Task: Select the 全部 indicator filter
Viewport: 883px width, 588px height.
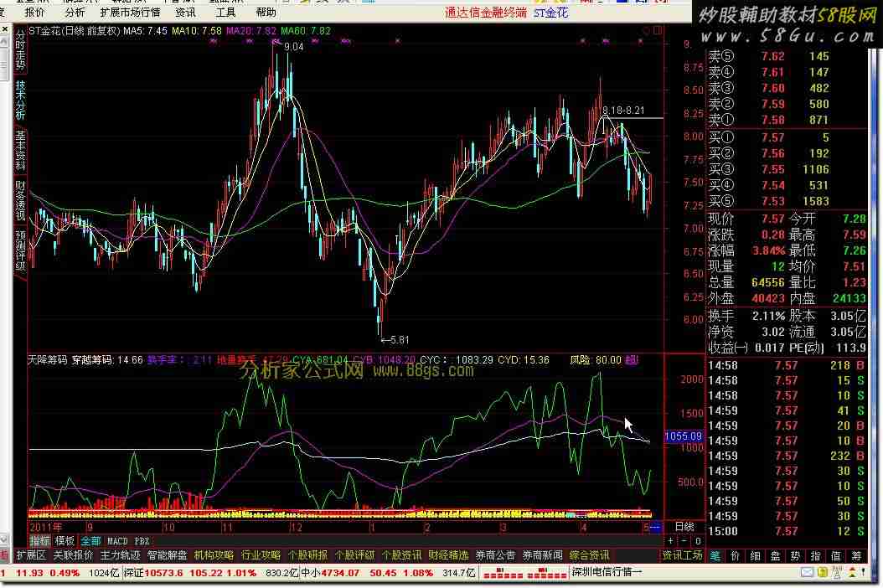Action: (x=90, y=541)
